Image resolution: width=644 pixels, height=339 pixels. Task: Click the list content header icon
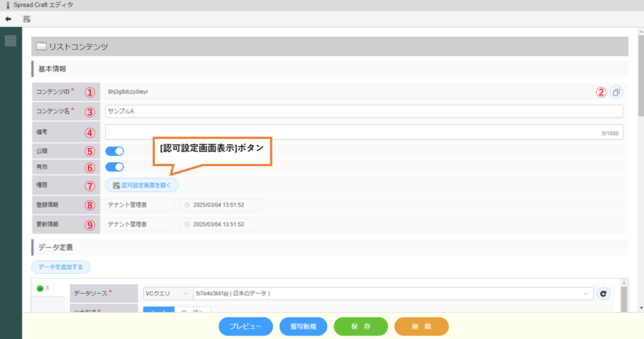(41, 47)
